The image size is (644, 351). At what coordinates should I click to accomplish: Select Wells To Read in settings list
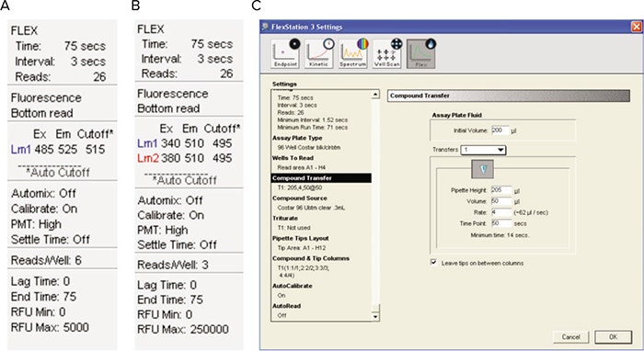(x=293, y=158)
